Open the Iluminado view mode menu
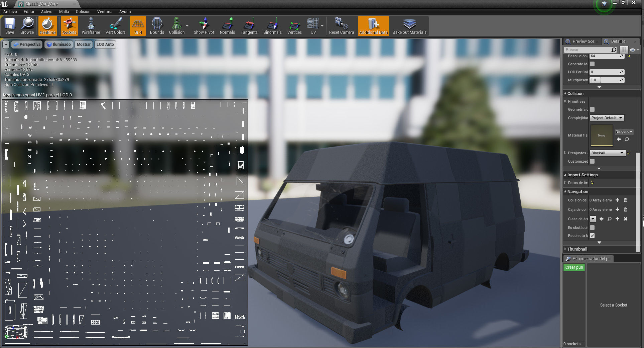Screen dimensions: 644x348 (x=59, y=45)
